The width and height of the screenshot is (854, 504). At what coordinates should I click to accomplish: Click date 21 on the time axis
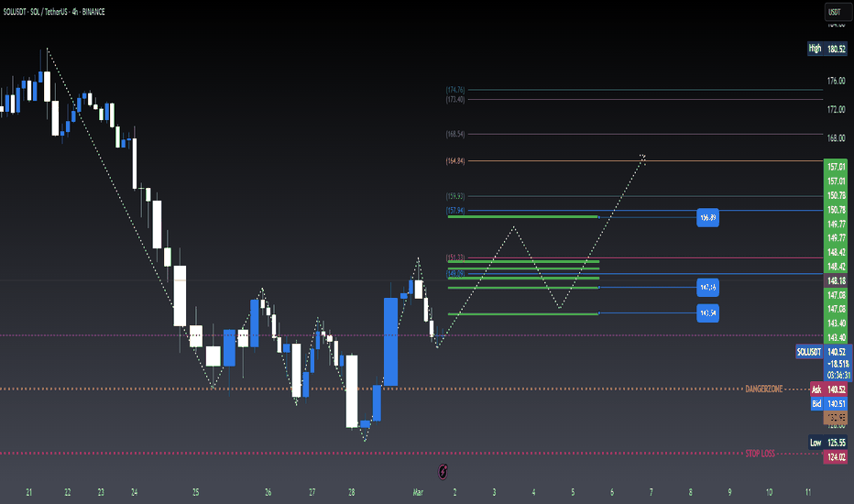(x=29, y=492)
